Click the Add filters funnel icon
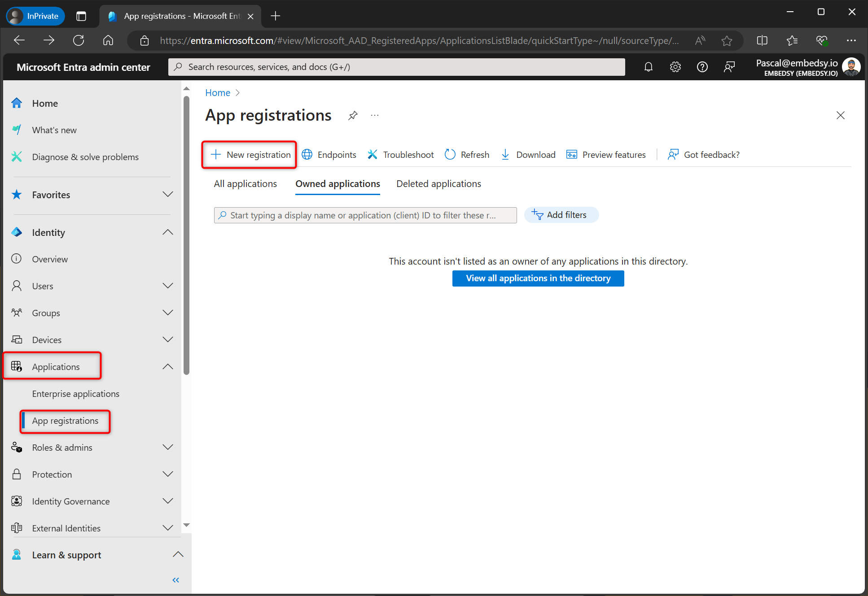868x596 pixels. [538, 215]
